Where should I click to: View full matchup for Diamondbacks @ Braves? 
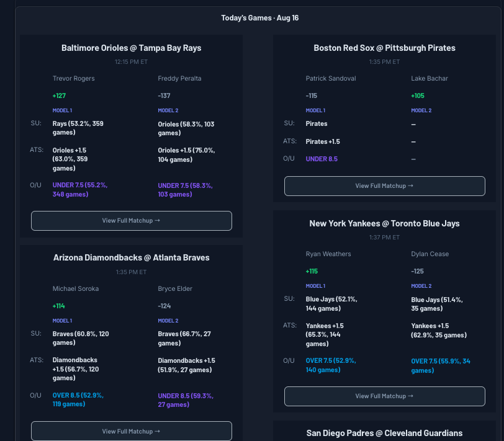pyautogui.click(x=131, y=431)
